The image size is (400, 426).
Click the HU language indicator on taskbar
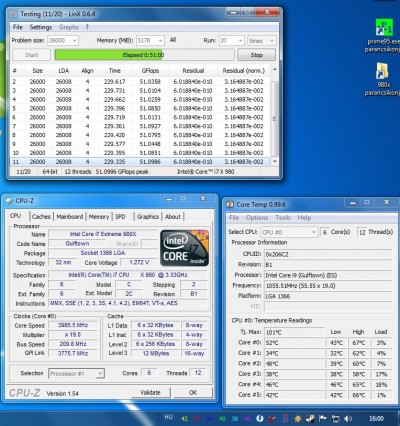click(169, 417)
